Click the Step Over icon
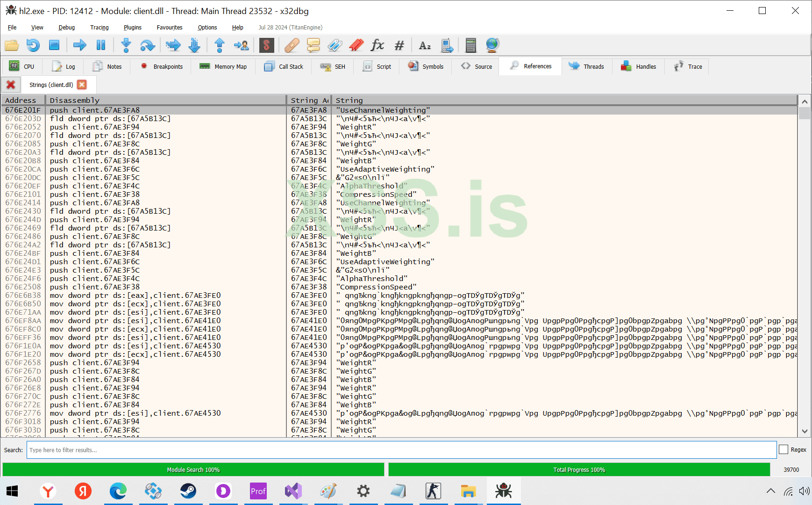The height and width of the screenshot is (505, 812). coord(148,45)
